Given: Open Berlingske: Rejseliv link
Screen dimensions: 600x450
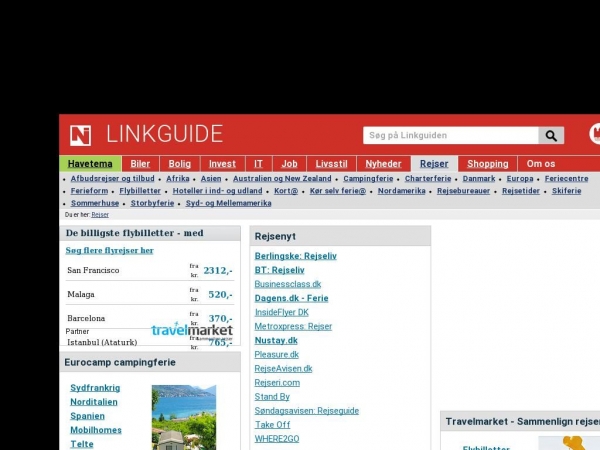Looking at the screenshot, I should [296, 256].
